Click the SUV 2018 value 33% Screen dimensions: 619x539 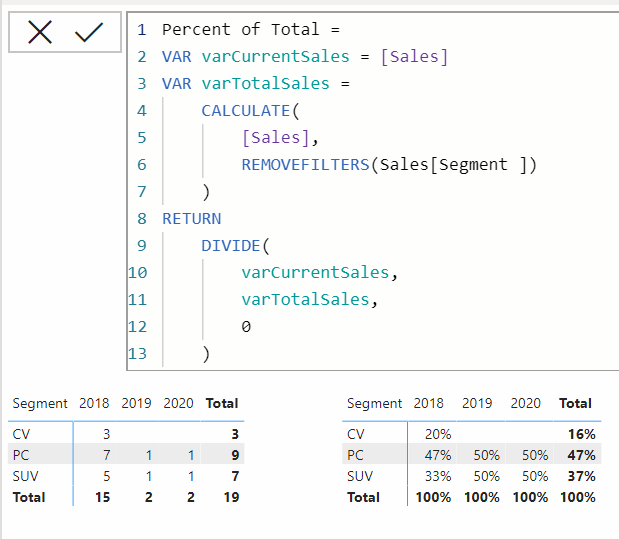tap(438, 476)
